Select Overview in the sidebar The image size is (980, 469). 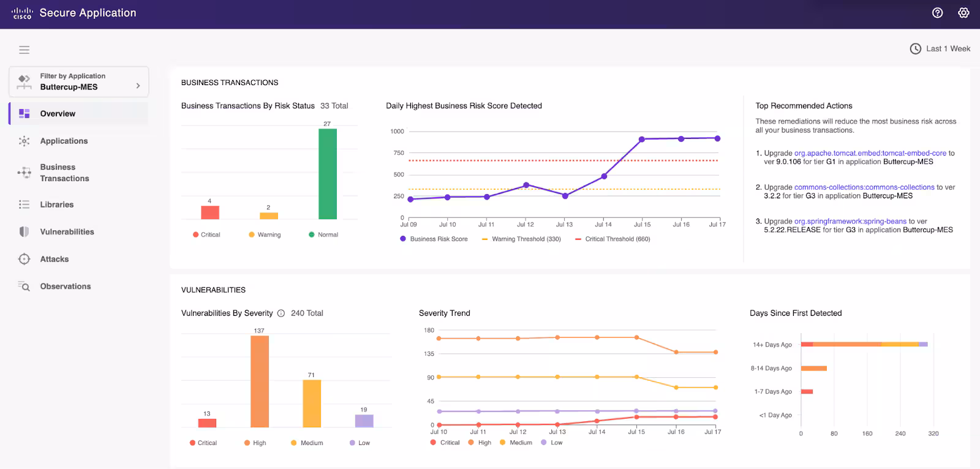coord(58,113)
